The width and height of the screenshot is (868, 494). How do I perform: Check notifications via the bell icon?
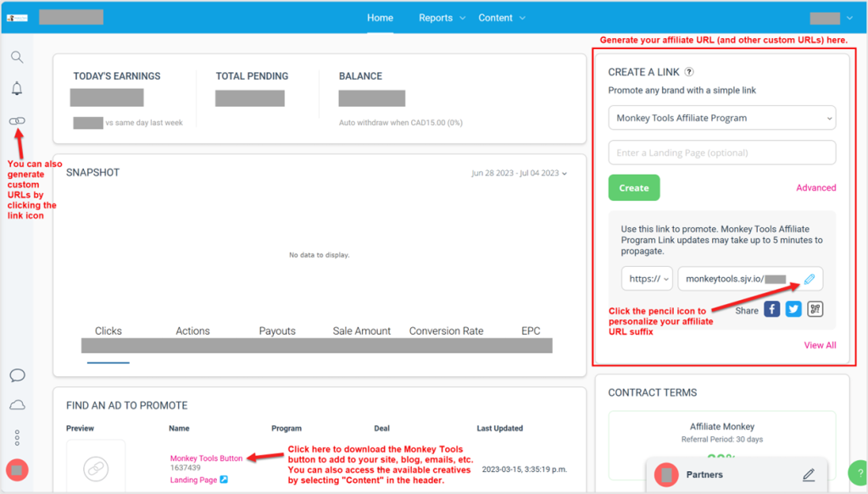(x=17, y=88)
